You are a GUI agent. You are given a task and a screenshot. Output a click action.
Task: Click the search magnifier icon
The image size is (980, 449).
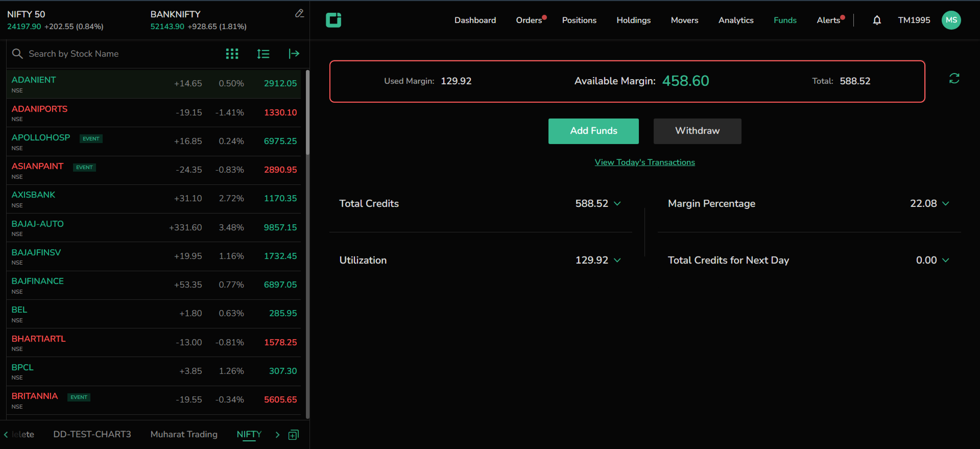click(x=17, y=54)
